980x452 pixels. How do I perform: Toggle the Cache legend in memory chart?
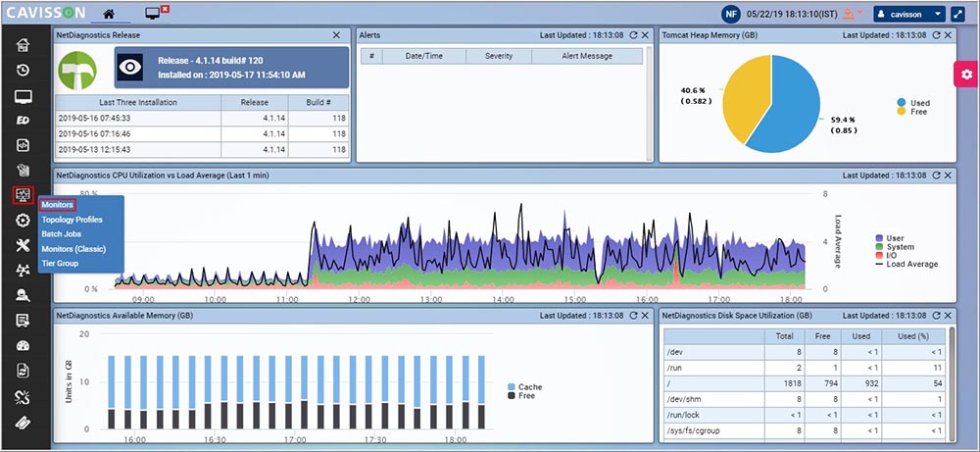525,387
